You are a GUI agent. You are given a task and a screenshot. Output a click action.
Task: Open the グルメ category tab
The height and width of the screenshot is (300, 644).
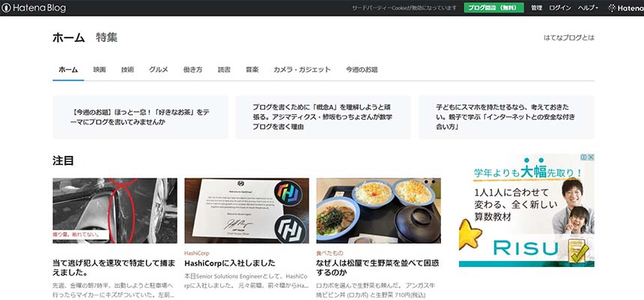pos(158,70)
